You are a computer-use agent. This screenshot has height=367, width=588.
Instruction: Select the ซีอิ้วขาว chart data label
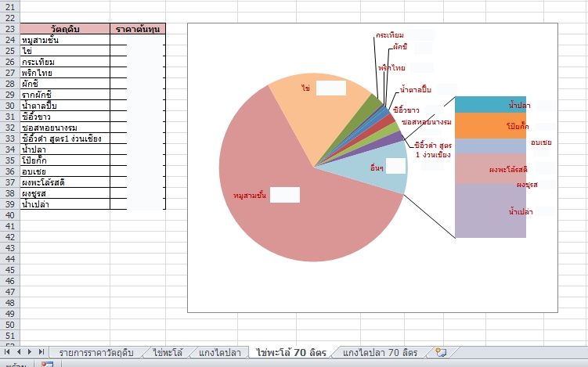click(406, 110)
